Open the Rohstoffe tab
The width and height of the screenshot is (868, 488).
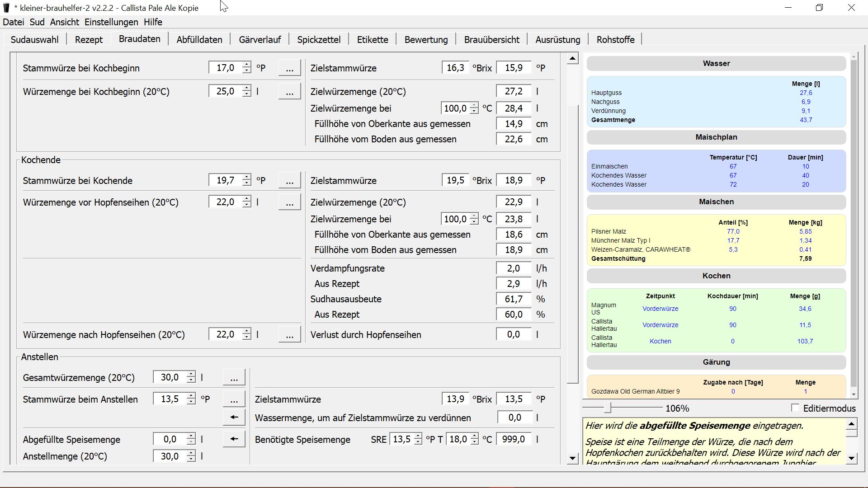[x=615, y=40]
